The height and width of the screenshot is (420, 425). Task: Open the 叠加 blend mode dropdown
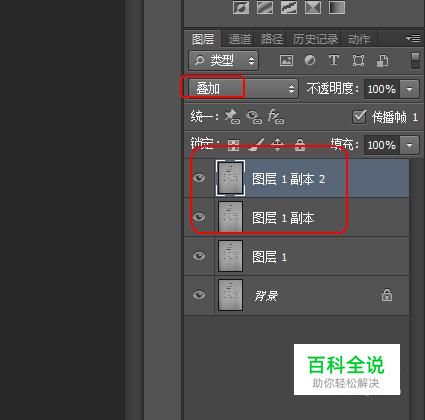click(243, 89)
